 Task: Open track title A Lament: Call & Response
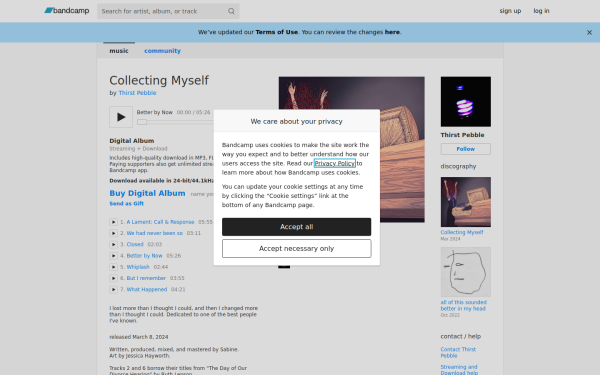pyautogui.click(x=160, y=222)
